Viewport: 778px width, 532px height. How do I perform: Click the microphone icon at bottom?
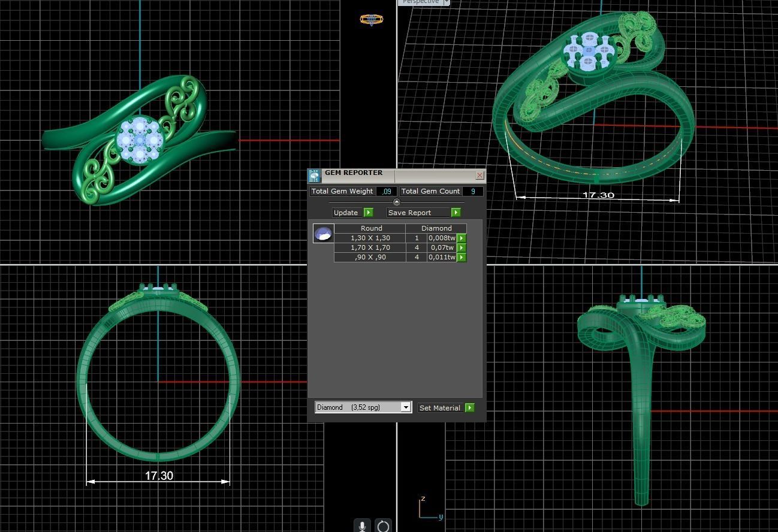click(x=362, y=526)
